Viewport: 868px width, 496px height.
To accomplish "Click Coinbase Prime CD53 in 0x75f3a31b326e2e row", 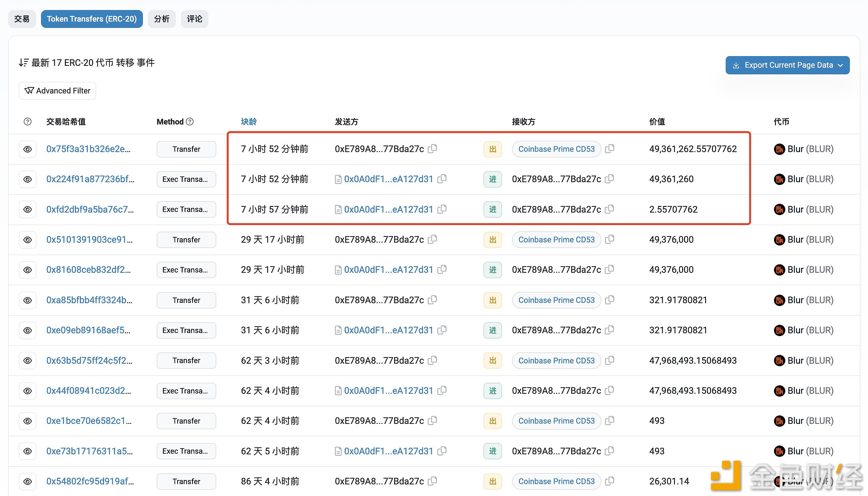I will tap(556, 149).
